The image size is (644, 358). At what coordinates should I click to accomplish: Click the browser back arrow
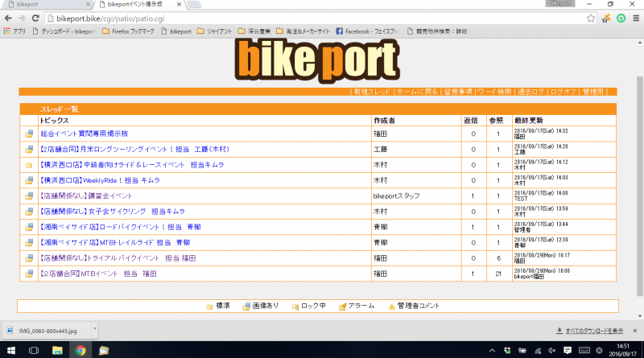[x=8, y=19]
